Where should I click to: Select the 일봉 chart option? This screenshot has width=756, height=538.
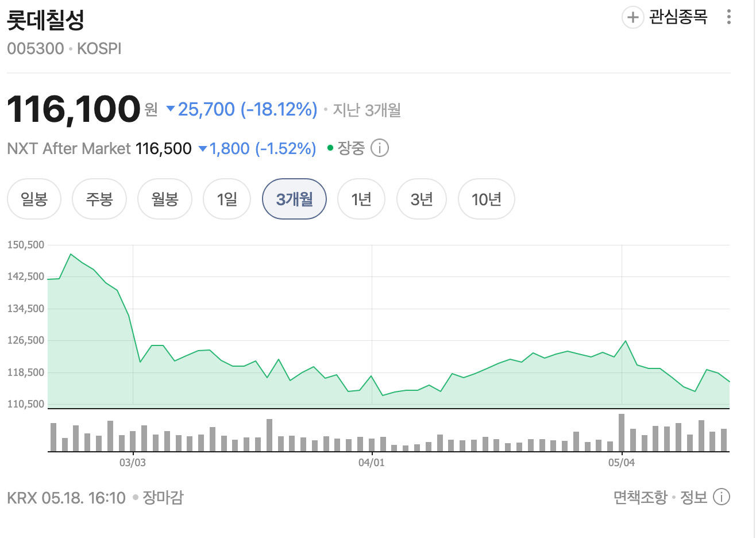[34, 199]
